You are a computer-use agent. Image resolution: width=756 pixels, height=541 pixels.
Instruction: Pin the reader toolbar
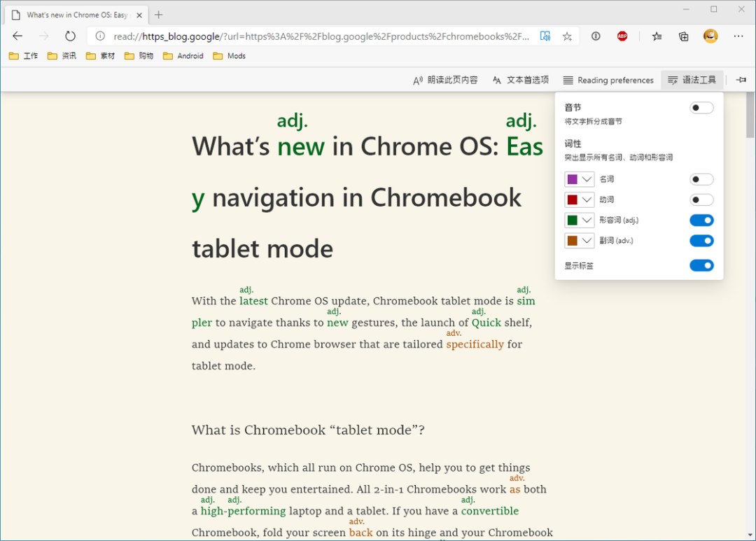point(741,80)
